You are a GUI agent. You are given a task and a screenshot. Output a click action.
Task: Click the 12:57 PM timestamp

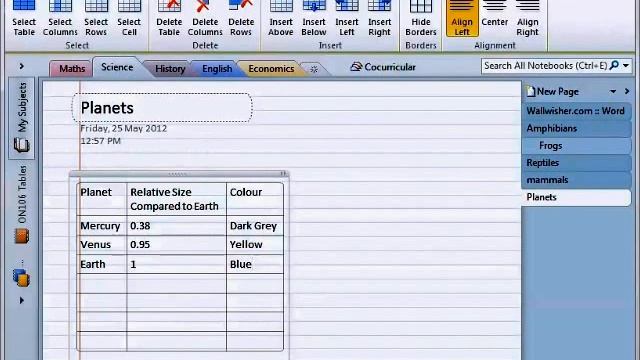tap(100, 141)
